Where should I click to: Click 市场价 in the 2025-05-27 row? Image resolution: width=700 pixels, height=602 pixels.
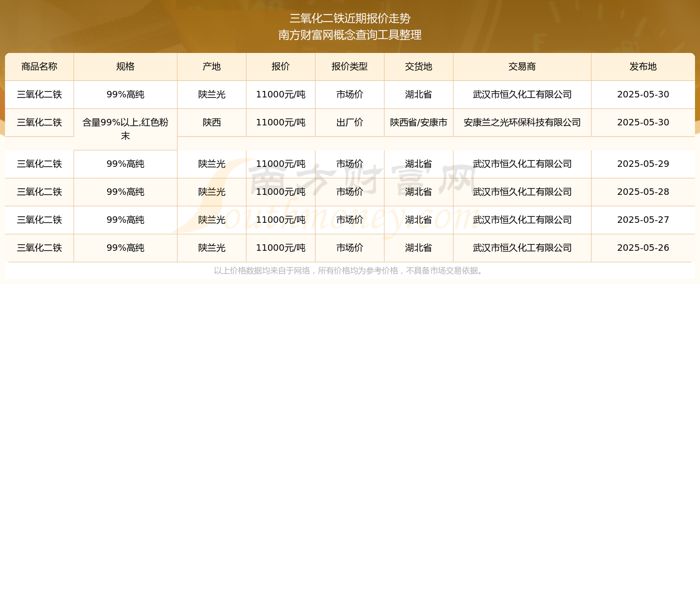(350, 220)
